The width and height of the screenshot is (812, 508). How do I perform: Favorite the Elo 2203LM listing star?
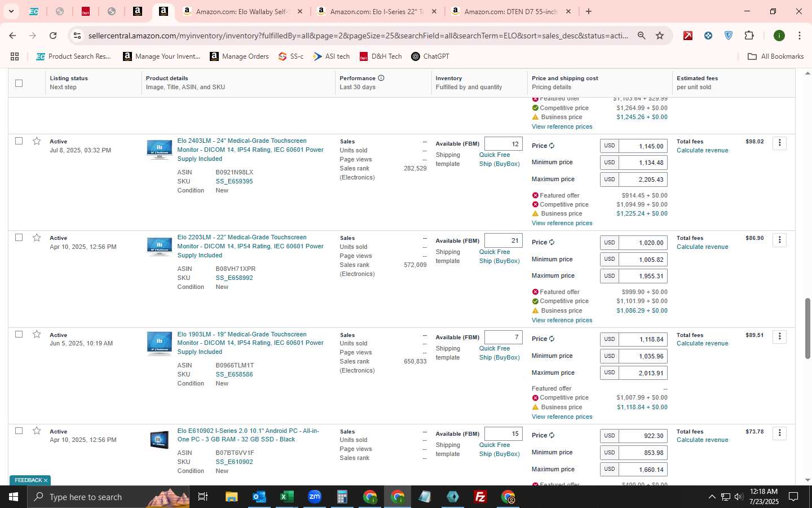pyautogui.click(x=37, y=238)
